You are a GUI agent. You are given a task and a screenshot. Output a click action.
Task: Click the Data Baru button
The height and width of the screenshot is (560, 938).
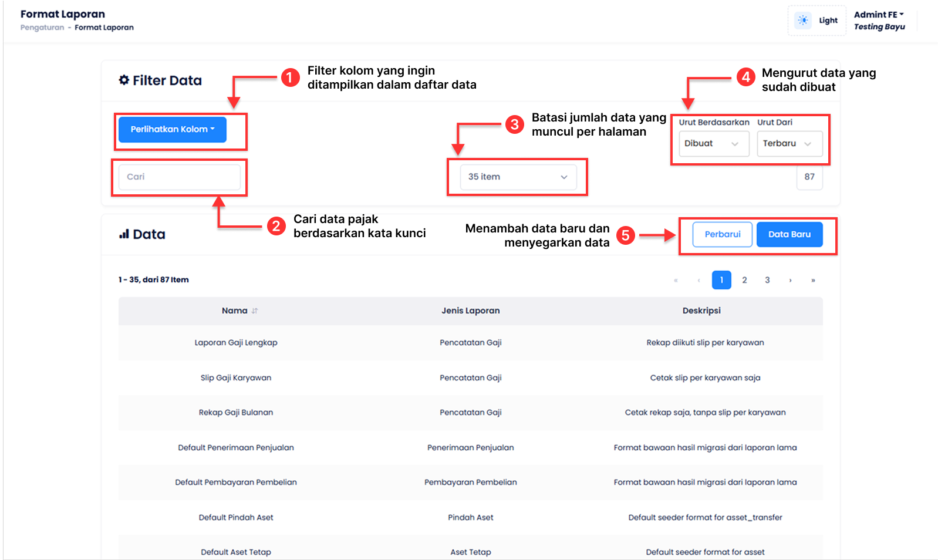[789, 234]
